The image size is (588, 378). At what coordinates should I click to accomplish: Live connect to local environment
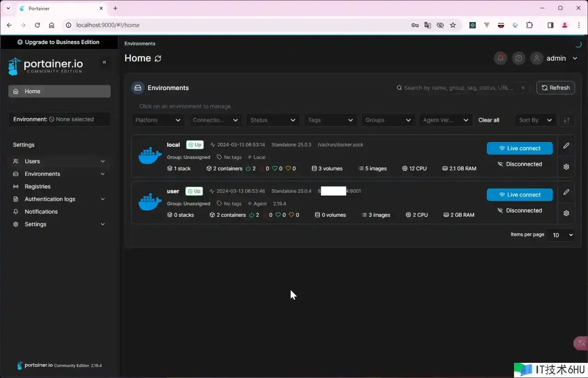[x=520, y=148]
